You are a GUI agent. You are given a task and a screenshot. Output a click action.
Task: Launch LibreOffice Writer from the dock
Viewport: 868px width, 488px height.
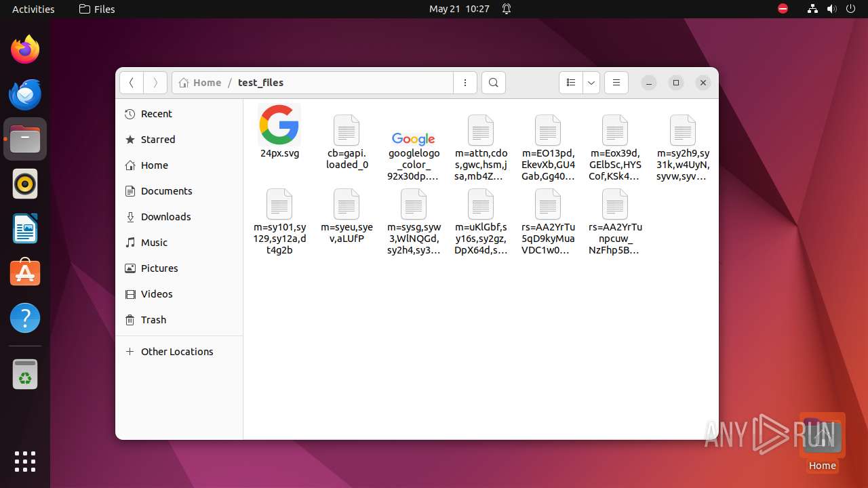pyautogui.click(x=25, y=228)
